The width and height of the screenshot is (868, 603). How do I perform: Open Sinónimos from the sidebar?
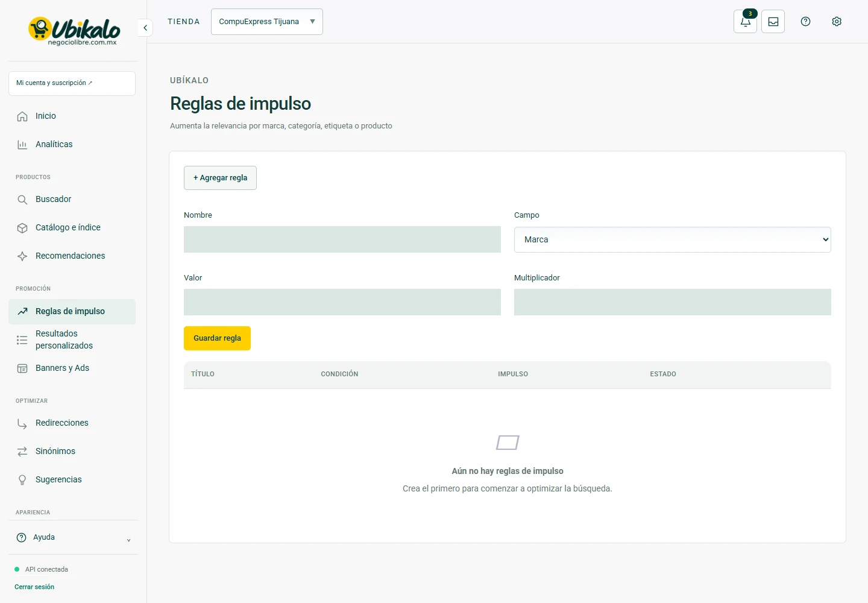coord(72,452)
